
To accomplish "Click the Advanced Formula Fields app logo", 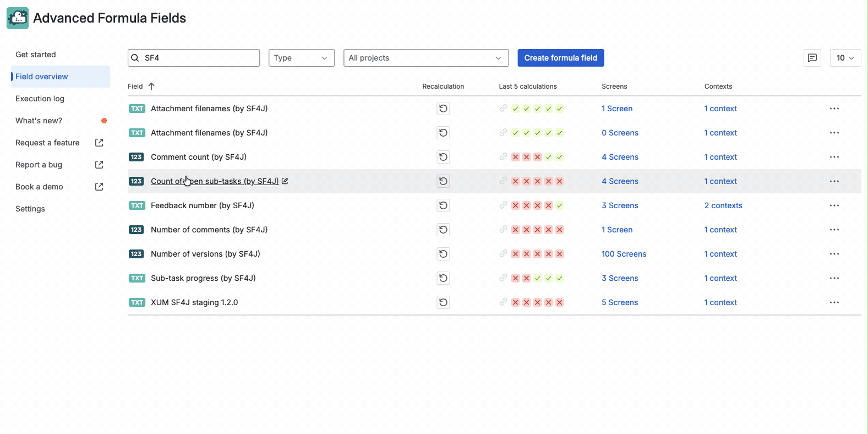I will point(18,18).
